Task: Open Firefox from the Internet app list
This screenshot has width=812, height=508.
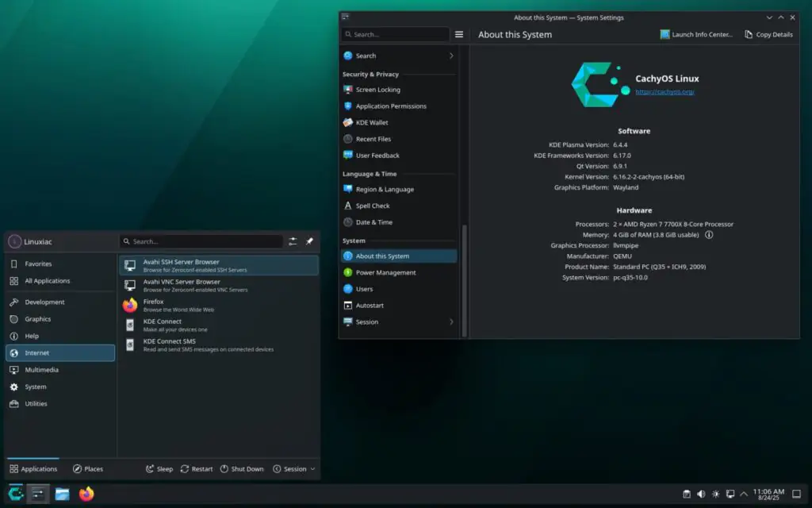Action: pyautogui.click(x=153, y=305)
